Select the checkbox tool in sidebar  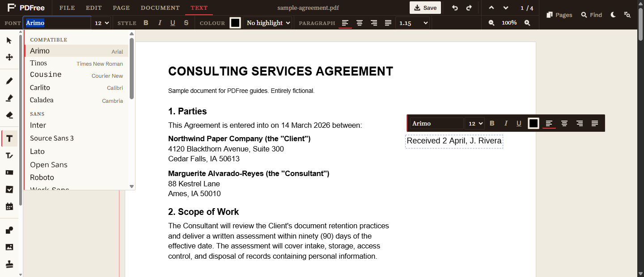click(x=9, y=189)
